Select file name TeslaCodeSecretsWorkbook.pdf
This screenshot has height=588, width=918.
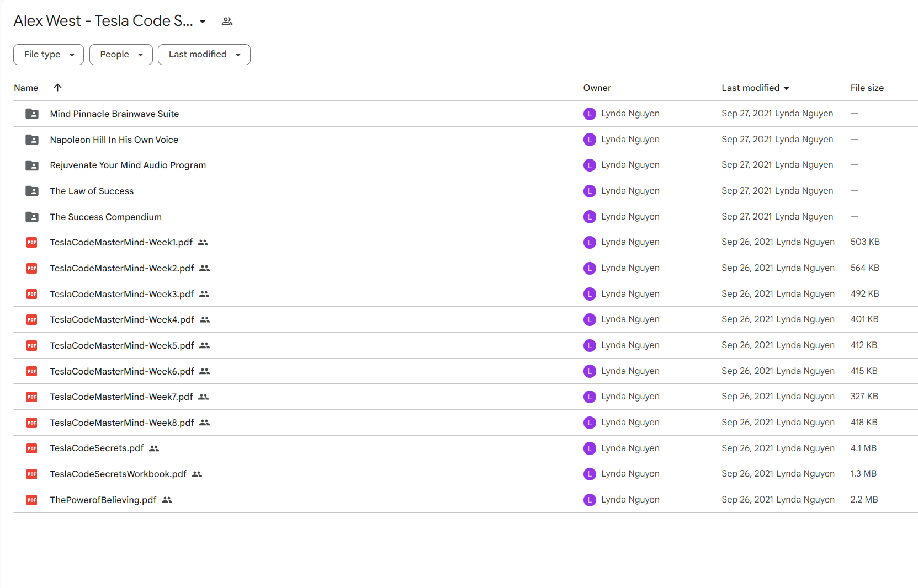[x=118, y=474]
